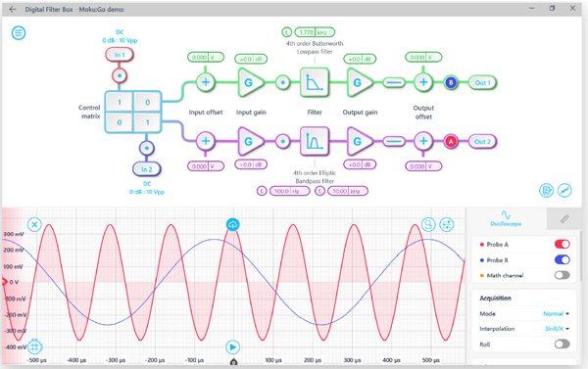
Task: Click the Butterworth lowpass filter block
Action: (315, 82)
